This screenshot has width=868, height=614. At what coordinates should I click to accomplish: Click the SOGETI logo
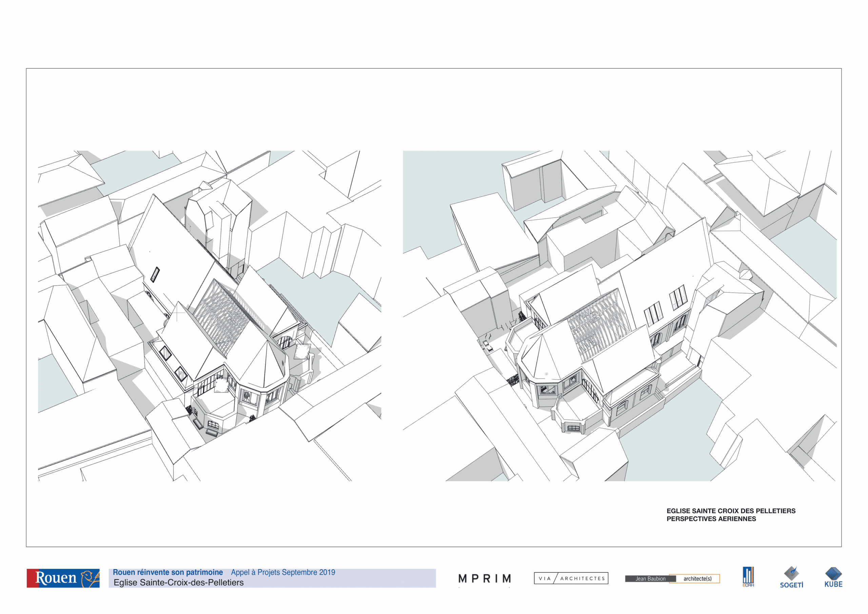791,577
